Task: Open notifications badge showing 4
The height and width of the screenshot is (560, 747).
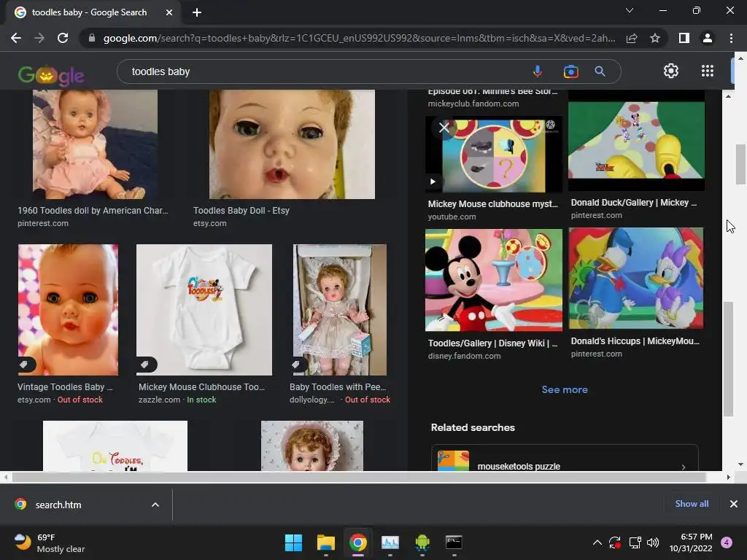Action: [x=727, y=542]
